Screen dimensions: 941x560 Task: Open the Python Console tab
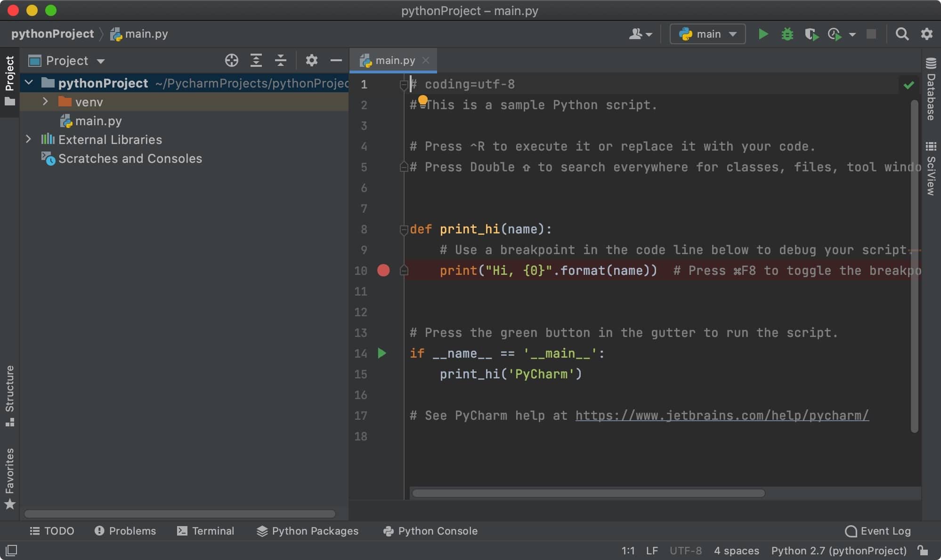click(x=430, y=531)
